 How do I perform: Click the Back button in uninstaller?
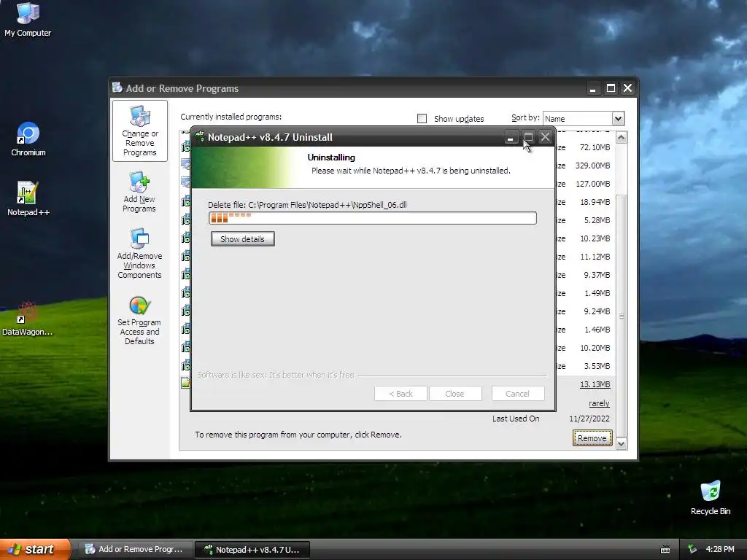click(400, 394)
